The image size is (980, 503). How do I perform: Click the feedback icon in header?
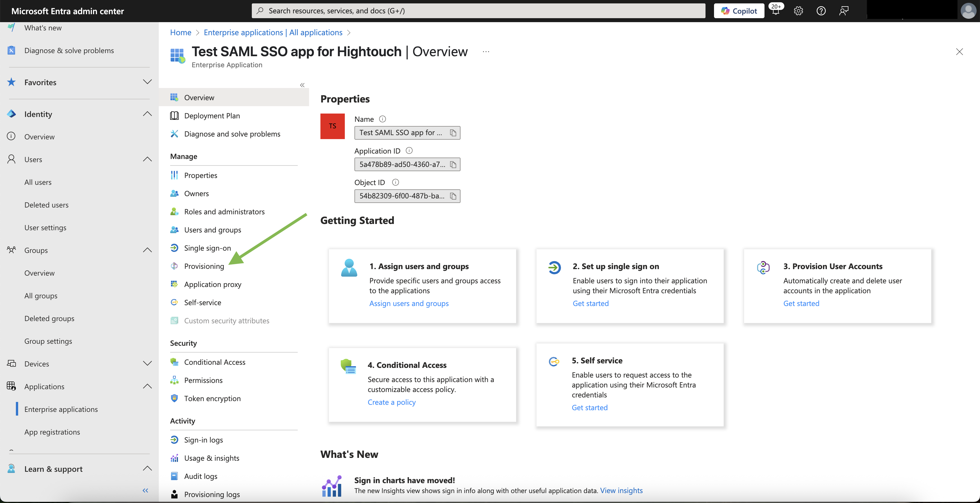pos(843,11)
